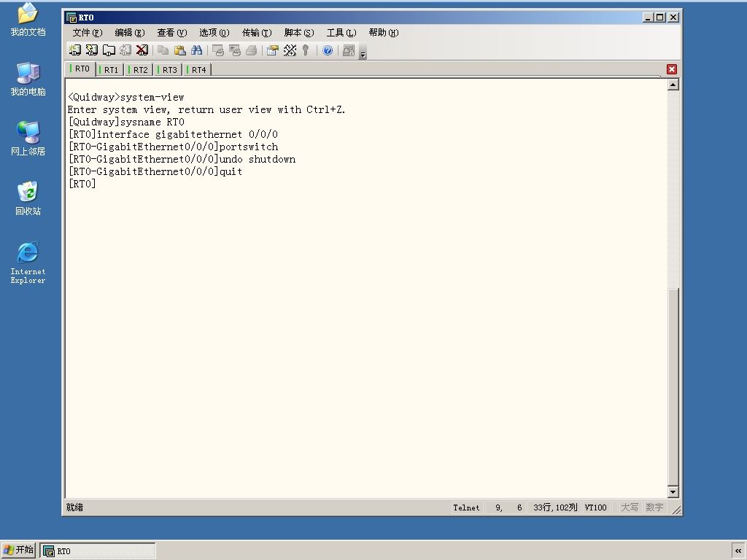Open the 帮助(H) menu

pos(384,32)
